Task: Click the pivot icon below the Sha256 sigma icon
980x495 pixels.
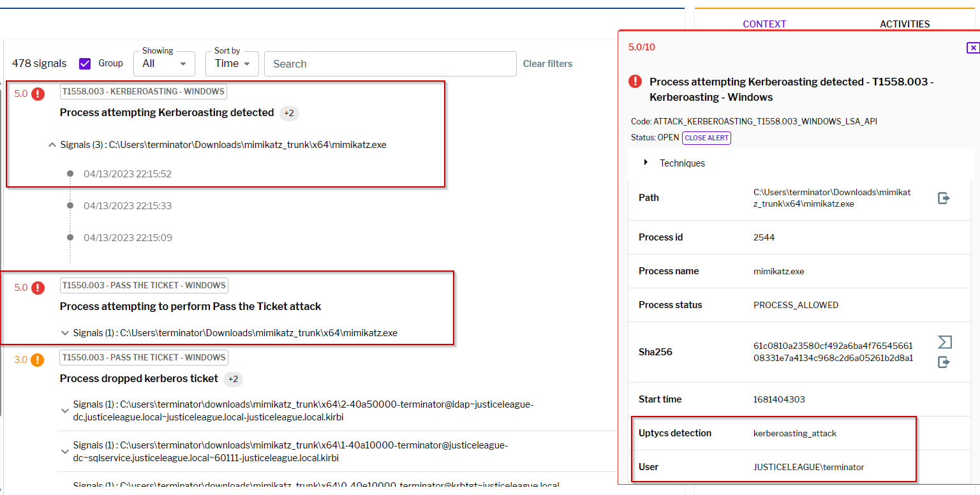Action: 944,362
